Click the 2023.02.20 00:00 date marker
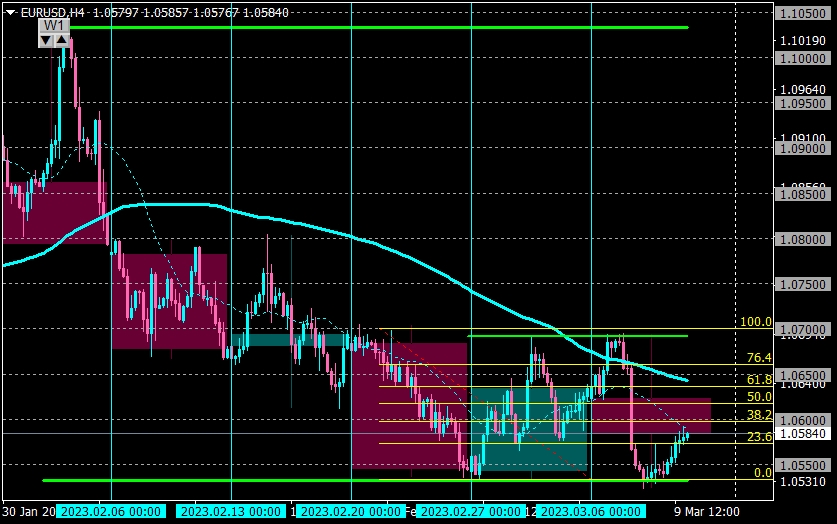Image resolution: width=837 pixels, height=524 pixels. pyautogui.click(x=351, y=512)
